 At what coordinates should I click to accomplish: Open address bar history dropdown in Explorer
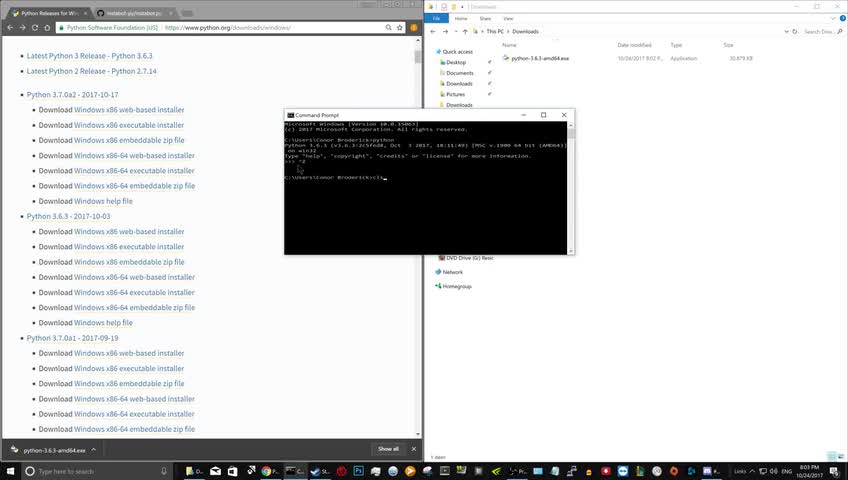[x=786, y=32]
